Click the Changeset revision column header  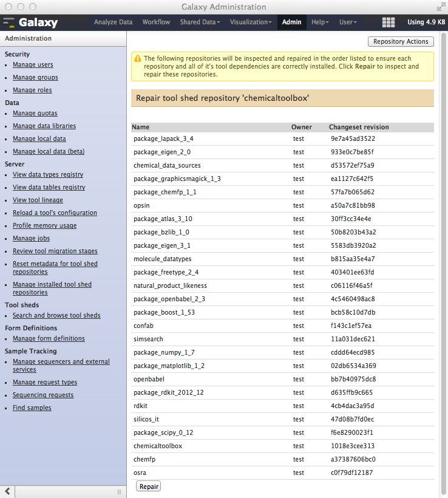(x=359, y=127)
